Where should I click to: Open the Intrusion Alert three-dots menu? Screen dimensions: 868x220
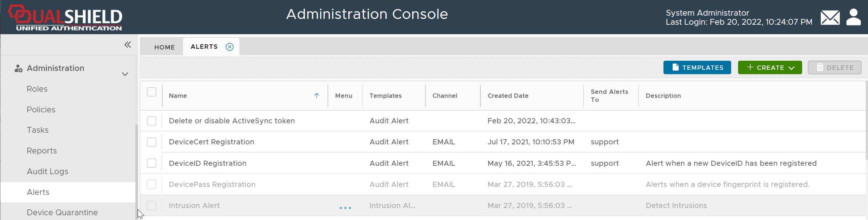pos(345,208)
